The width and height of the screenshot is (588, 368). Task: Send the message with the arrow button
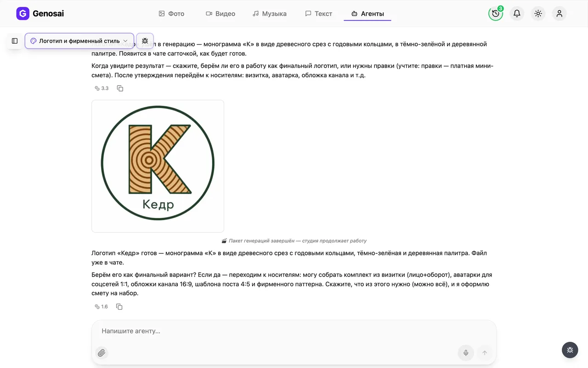[x=485, y=353]
